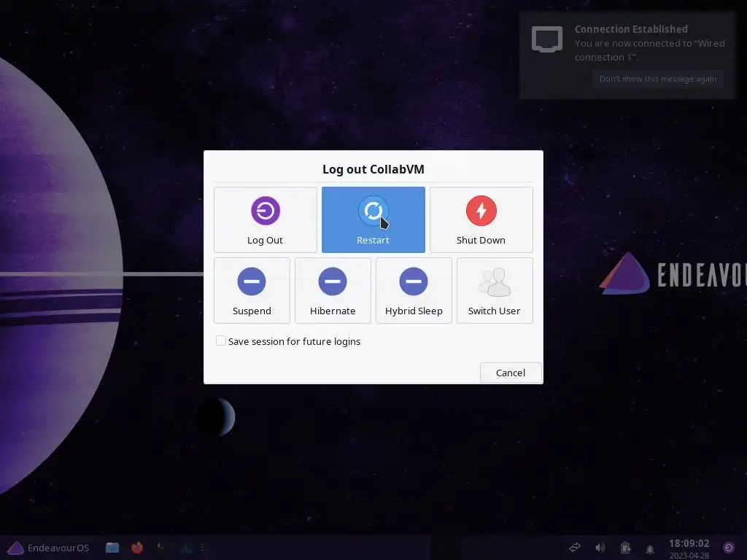This screenshot has height=560, width=747.
Task: Launch Firefox from the panel
Action: pyautogui.click(x=137, y=548)
